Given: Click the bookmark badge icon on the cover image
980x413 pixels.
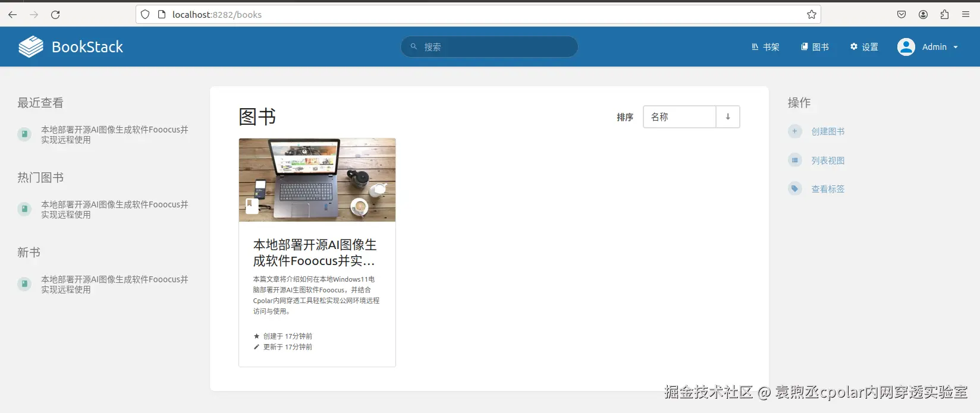Looking at the screenshot, I should coord(252,206).
